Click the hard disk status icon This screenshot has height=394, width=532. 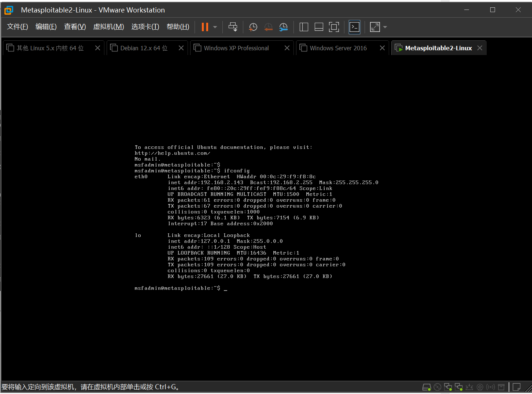click(426, 387)
